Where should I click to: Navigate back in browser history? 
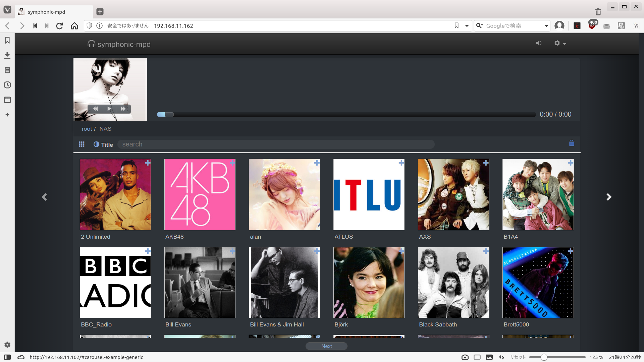7,26
